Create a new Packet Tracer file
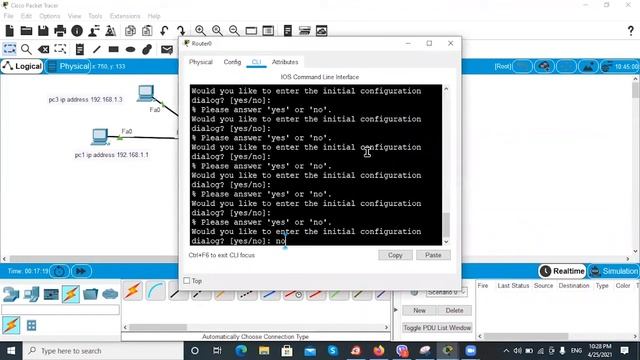This screenshot has width=640, height=360. click(x=9, y=31)
